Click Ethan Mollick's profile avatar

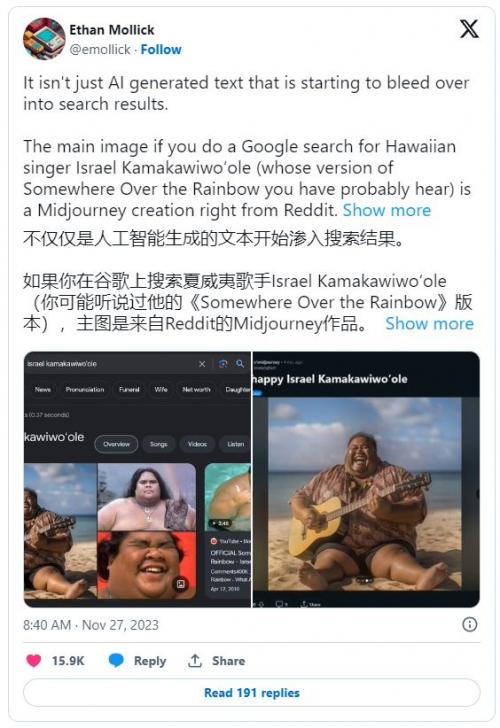pos(44,39)
